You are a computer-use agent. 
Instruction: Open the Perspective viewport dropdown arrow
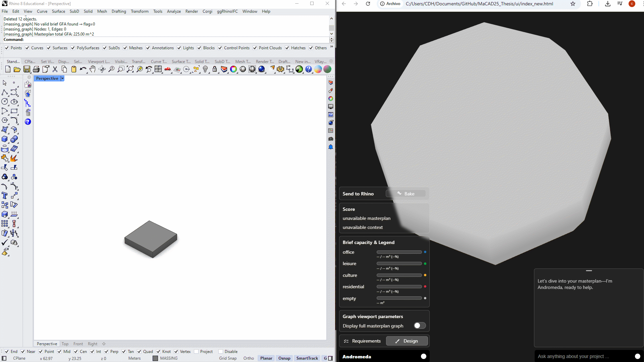62,78
